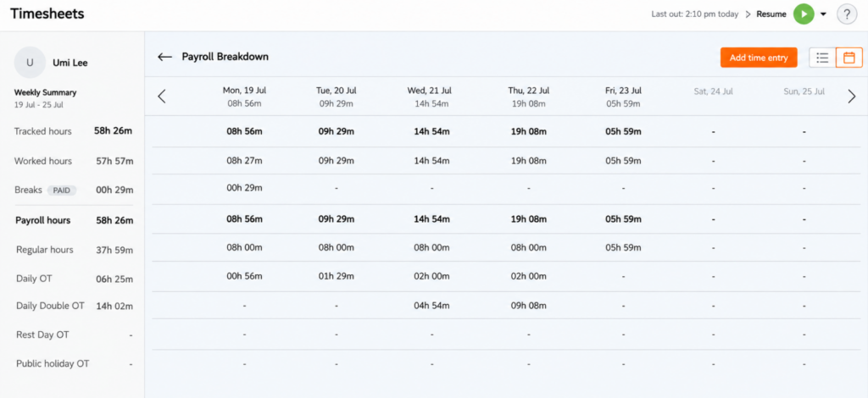Click Monday's 08h 27m worked hours cell

[x=244, y=161]
